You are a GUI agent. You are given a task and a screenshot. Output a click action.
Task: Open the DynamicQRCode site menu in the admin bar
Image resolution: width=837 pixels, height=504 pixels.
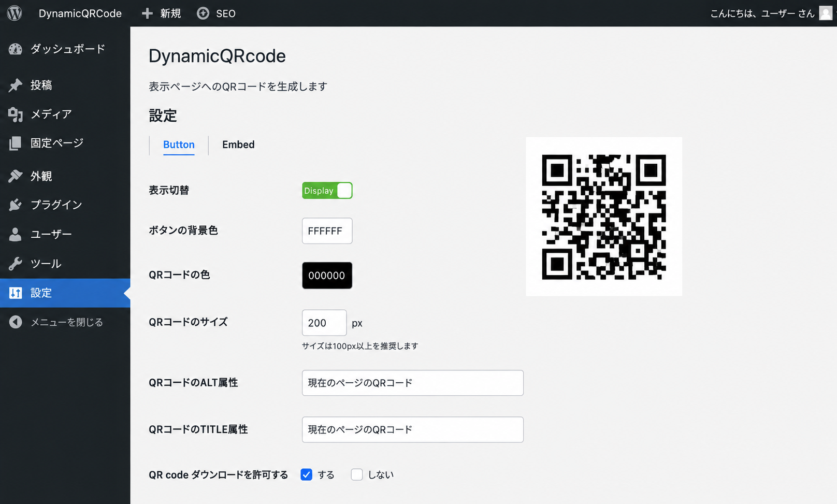coord(80,13)
